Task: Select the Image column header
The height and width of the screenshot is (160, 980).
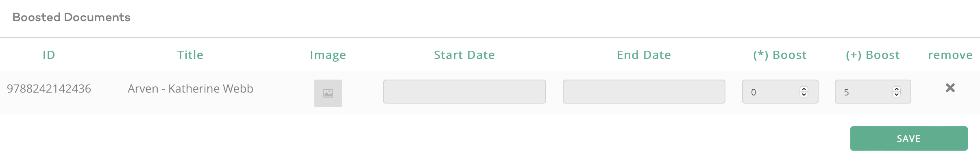Action: [328, 55]
